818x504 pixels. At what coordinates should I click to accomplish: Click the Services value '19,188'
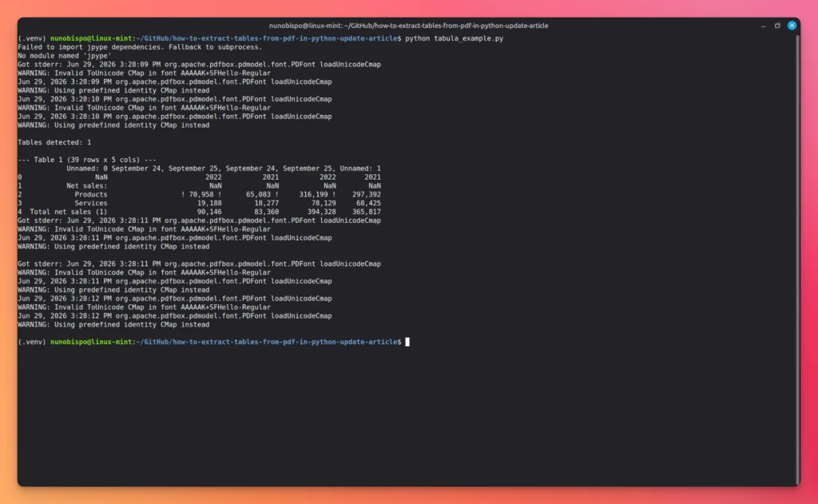click(x=209, y=203)
